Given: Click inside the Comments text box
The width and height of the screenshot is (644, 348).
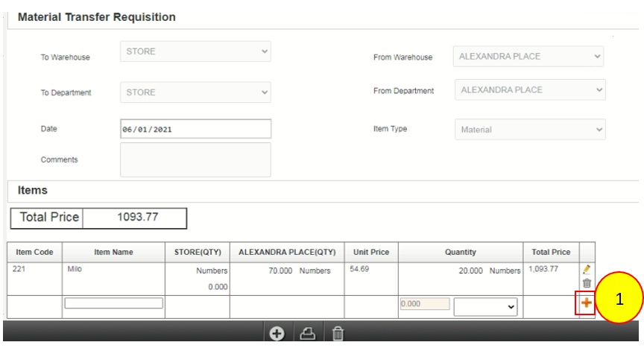Looking at the screenshot, I should (x=195, y=159).
